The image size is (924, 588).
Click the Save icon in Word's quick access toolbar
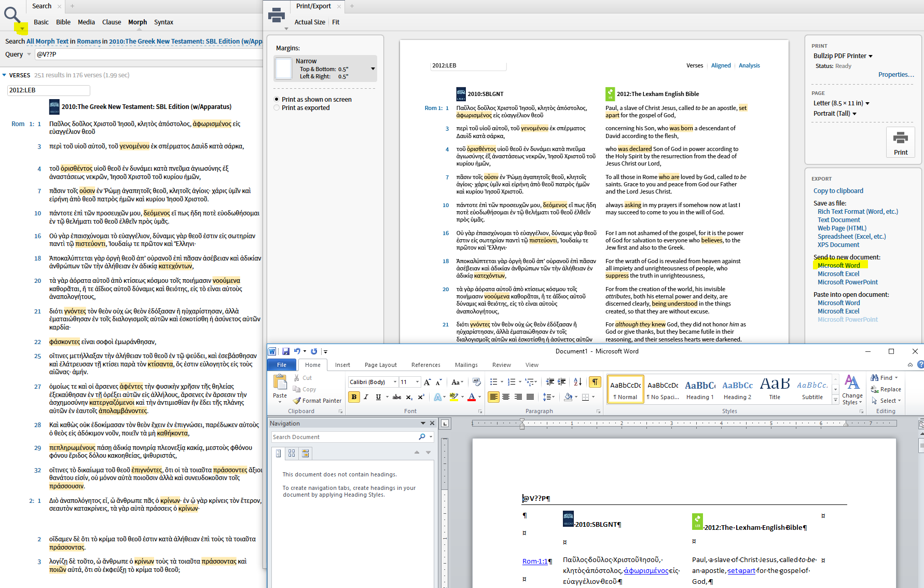pos(285,351)
